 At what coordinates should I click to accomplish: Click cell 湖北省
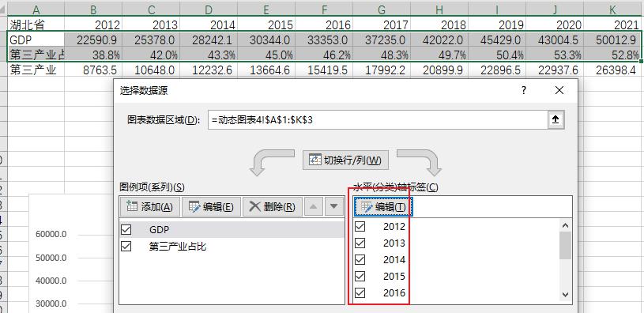coord(36,25)
